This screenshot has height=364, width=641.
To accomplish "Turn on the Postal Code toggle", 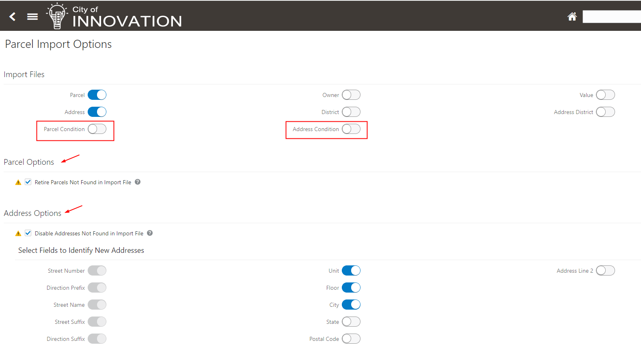I will pos(351,339).
